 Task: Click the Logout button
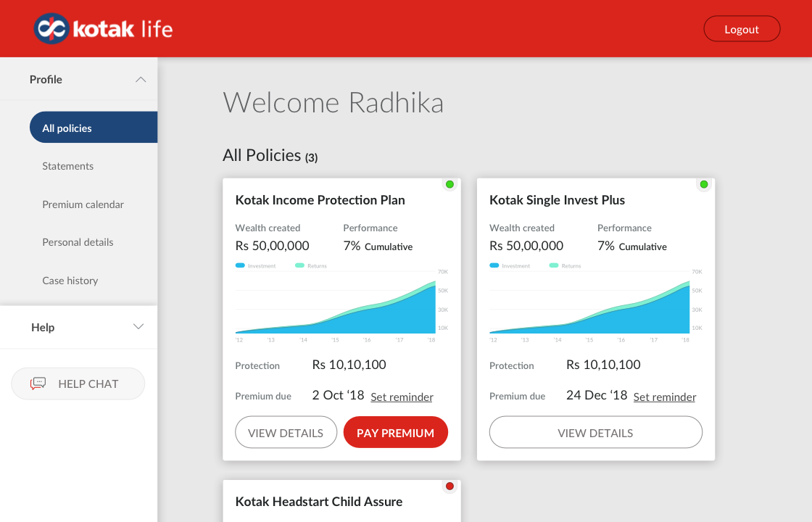click(x=742, y=28)
